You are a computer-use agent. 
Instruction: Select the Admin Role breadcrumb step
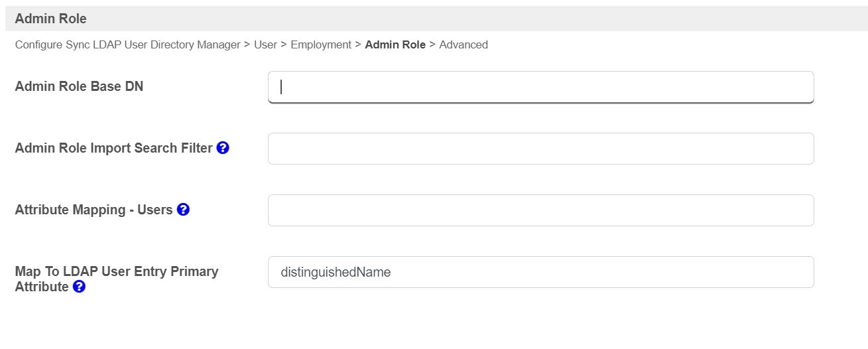[x=395, y=45]
